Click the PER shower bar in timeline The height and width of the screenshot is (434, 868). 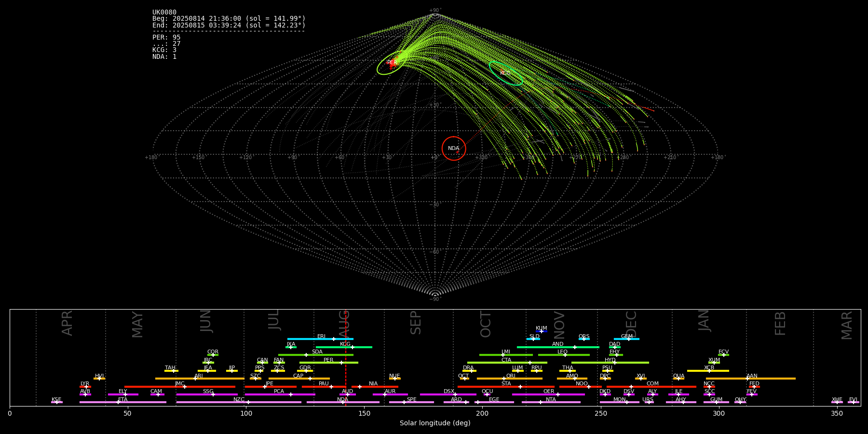329,363
